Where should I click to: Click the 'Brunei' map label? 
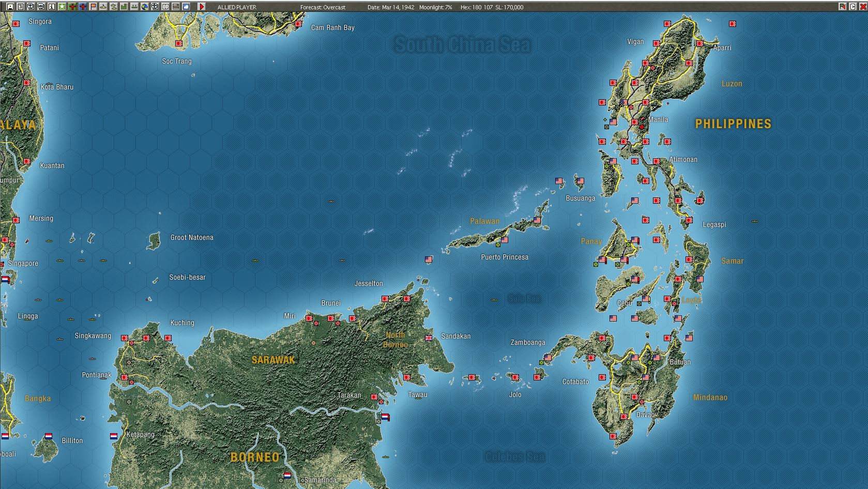click(331, 303)
